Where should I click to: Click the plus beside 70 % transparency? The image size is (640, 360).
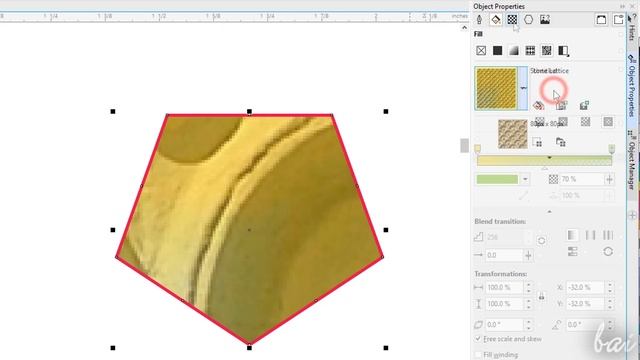[x=609, y=179]
